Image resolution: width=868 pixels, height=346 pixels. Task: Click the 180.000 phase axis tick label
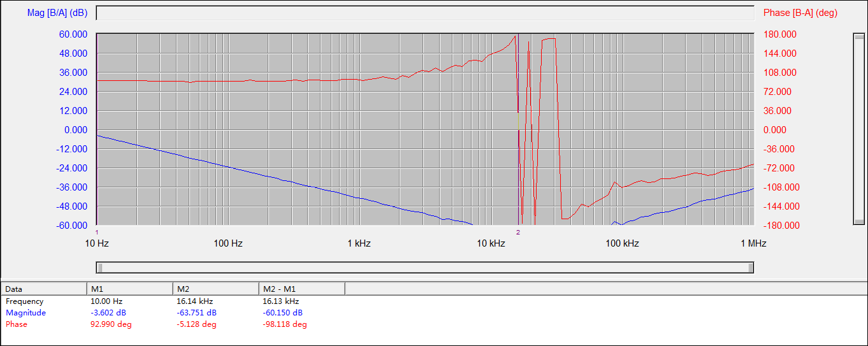tap(780, 34)
